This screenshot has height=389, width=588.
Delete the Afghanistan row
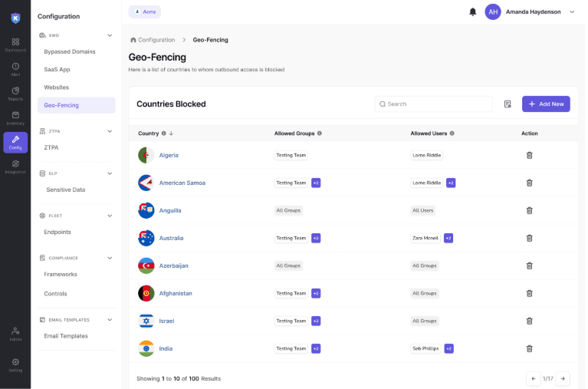pyautogui.click(x=529, y=293)
